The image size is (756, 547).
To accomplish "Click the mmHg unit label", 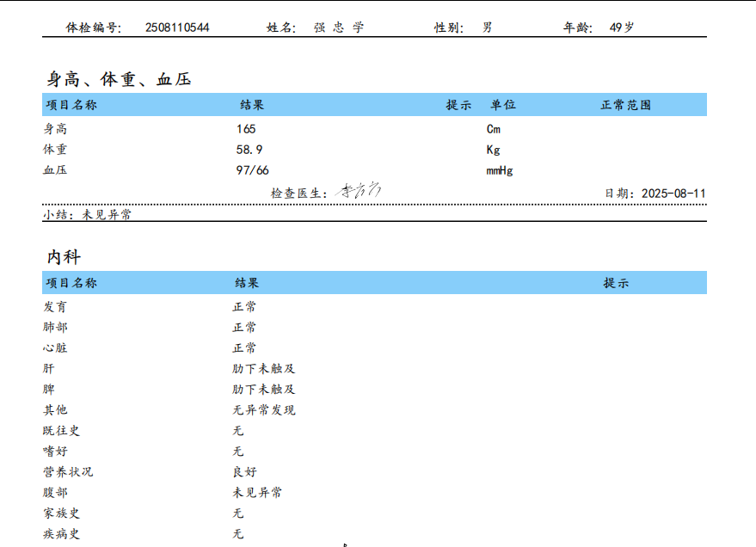I will pyautogui.click(x=499, y=170).
